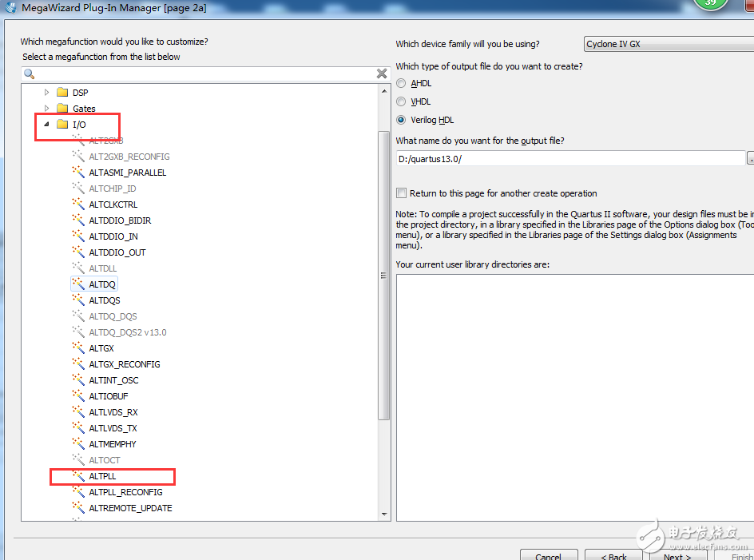The image size is (754, 560).
Task: Click the scrollbar down arrow in megafunction list
Action: [383, 514]
